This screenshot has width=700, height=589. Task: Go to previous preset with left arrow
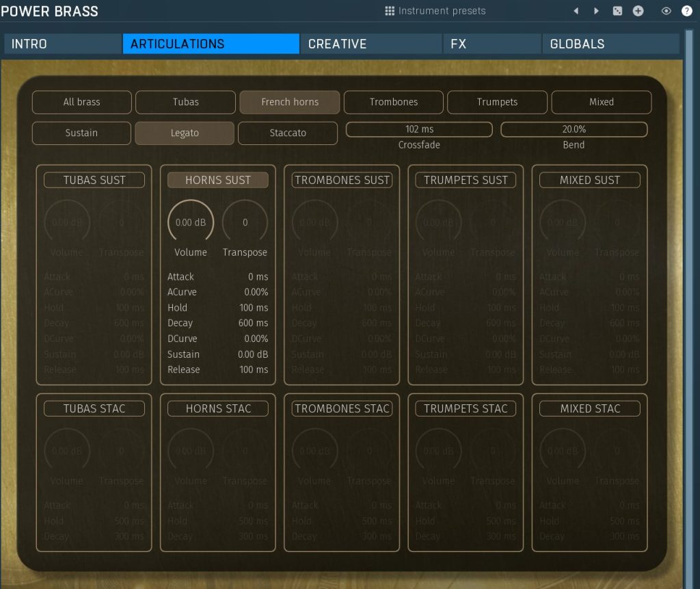click(576, 11)
